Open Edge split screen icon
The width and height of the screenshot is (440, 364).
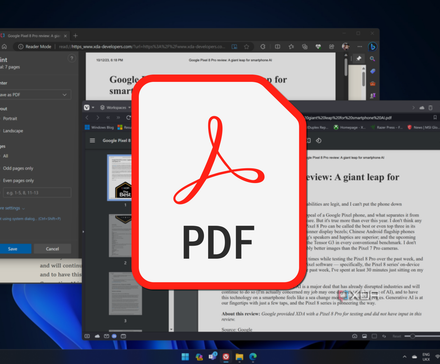(x=277, y=47)
